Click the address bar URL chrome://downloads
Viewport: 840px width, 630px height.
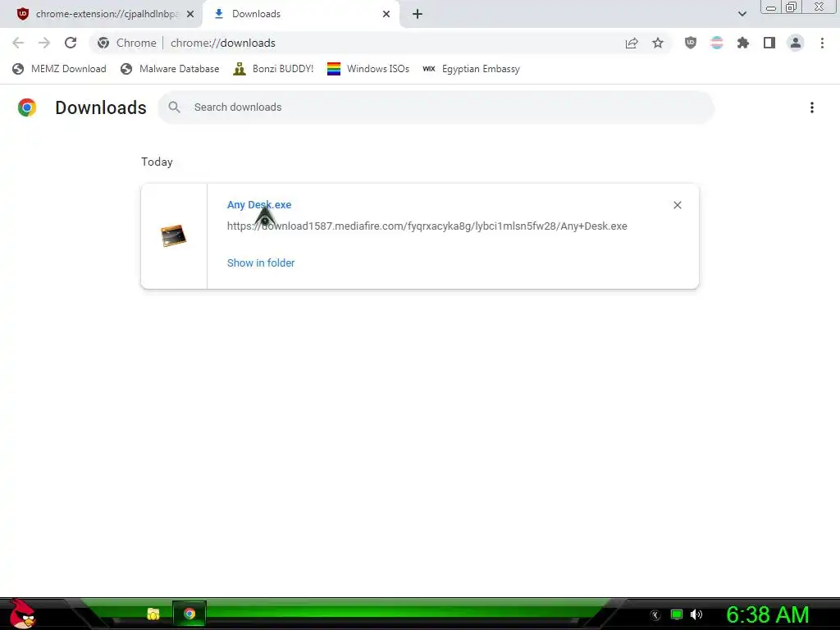coord(223,43)
